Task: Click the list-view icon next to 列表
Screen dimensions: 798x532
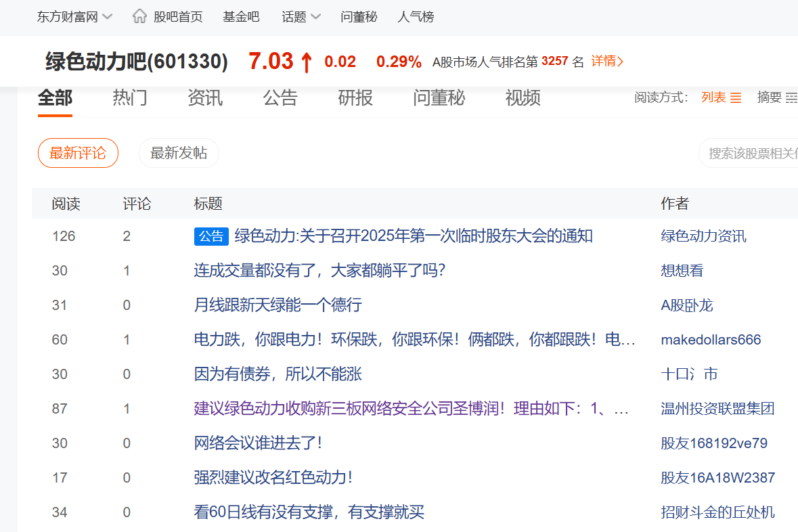Action: pyautogui.click(x=736, y=97)
